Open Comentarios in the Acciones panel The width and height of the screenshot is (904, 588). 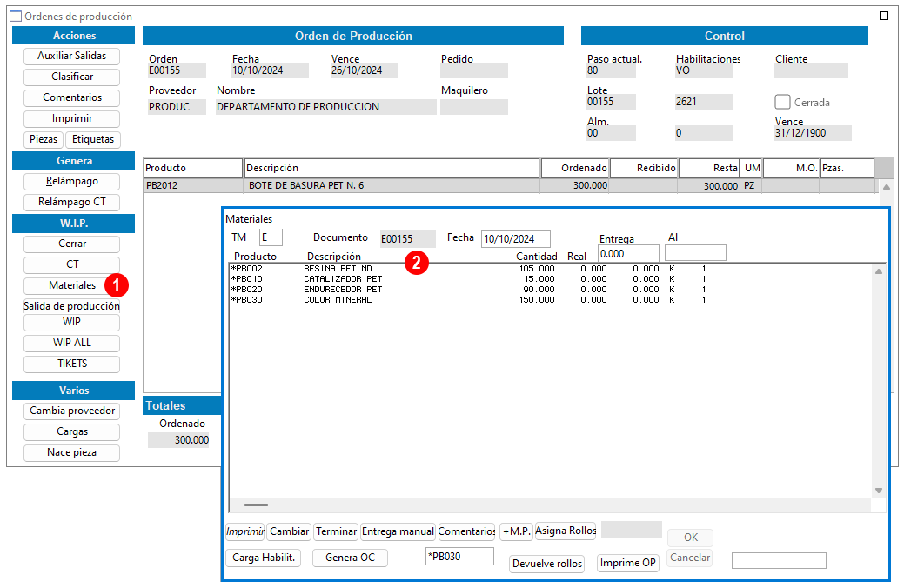tap(72, 97)
